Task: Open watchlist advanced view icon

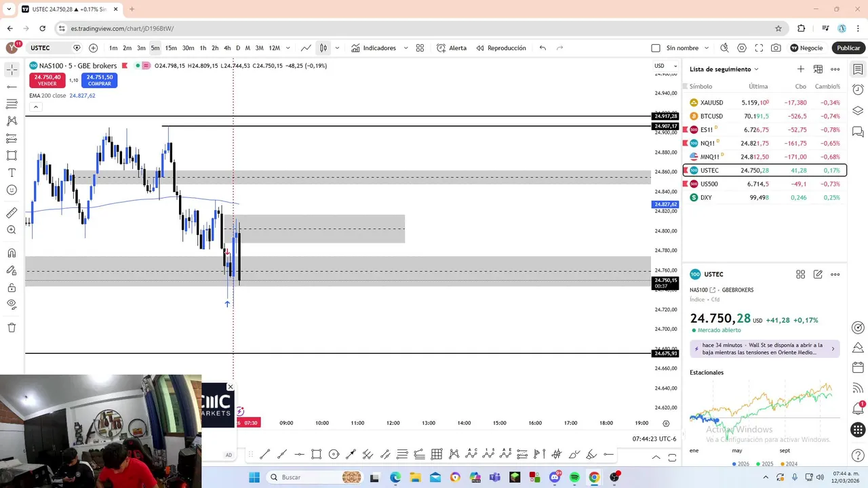Action: tap(818, 69)
